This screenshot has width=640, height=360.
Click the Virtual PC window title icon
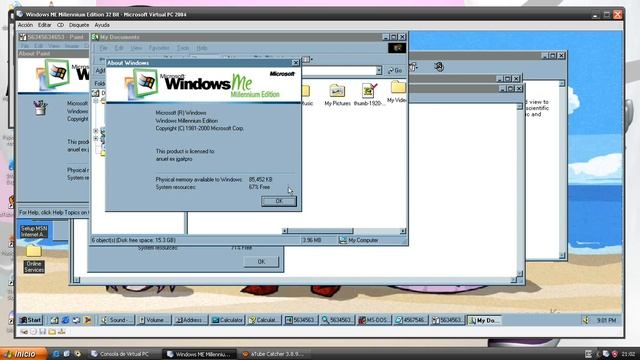coord(20,14)
